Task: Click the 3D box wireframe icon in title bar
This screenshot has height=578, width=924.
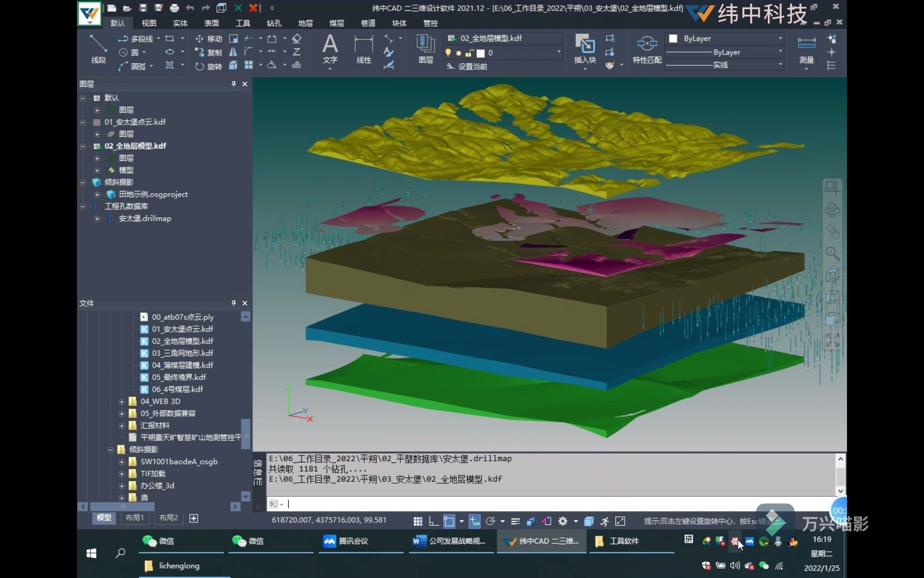Action: click(x=221, y=8)
